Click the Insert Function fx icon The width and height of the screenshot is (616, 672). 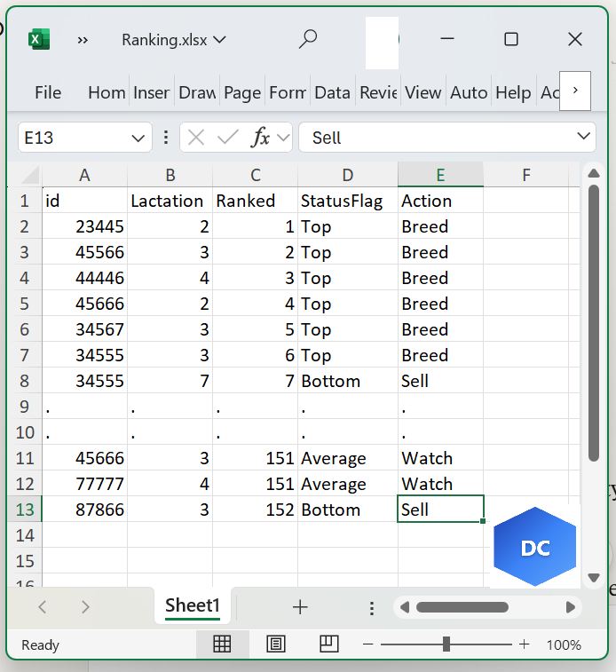pyautogui.click(x=261, y=138)
